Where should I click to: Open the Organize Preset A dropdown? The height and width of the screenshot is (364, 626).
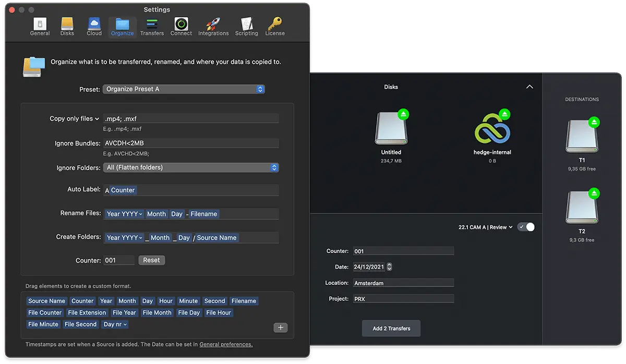point(184,89)
